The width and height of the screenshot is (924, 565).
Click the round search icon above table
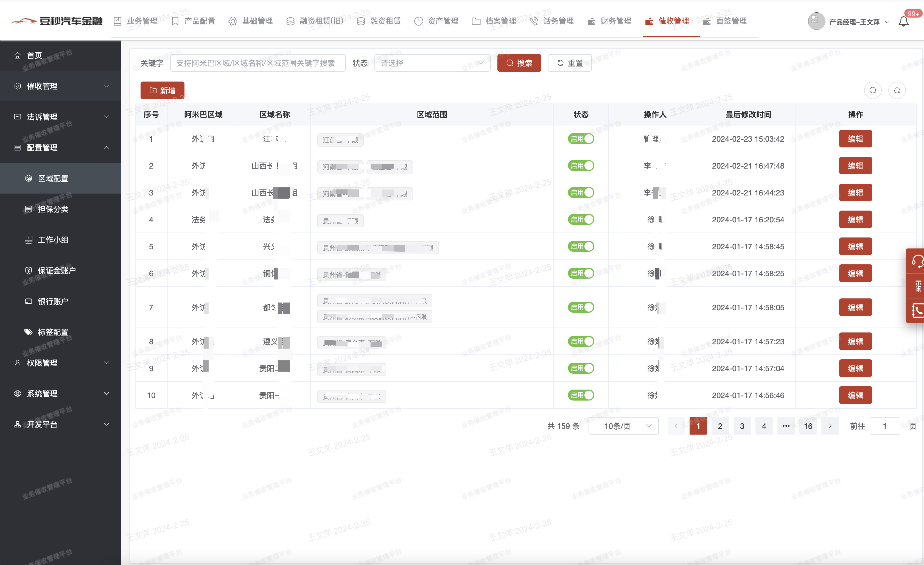[x=873, y=90]
